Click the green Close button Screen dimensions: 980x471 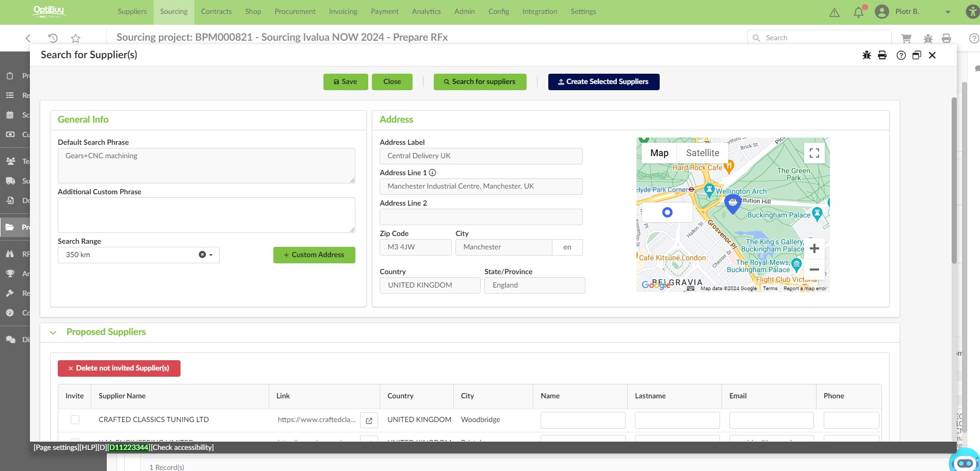[x=392, y=82]
